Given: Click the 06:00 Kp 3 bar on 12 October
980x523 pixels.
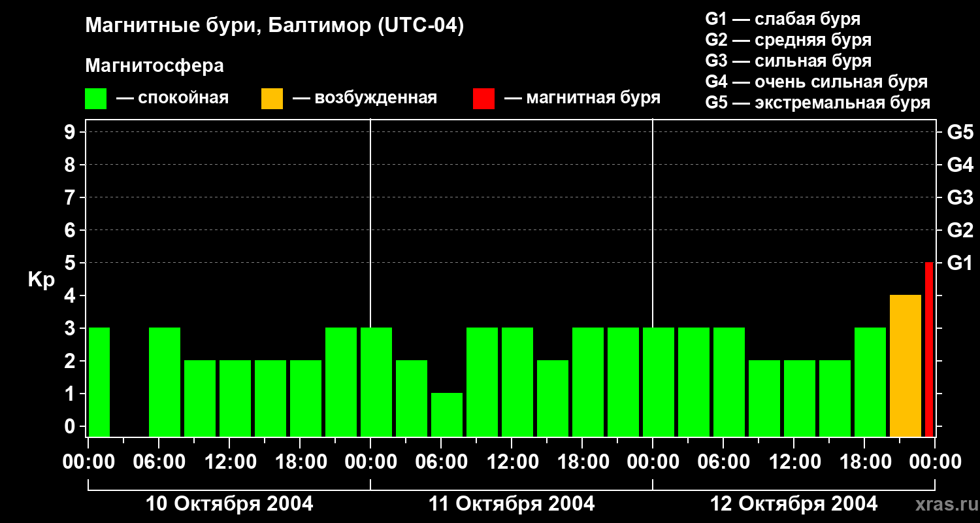Looking at the screenshot, I should click(x=729, y=382).
